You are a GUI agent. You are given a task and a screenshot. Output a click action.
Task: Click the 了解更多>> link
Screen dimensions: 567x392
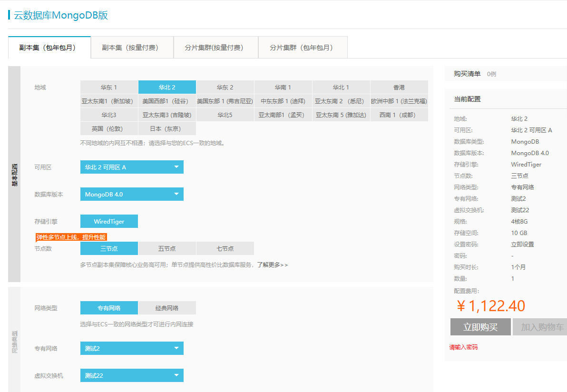click(x=272, y=265)
